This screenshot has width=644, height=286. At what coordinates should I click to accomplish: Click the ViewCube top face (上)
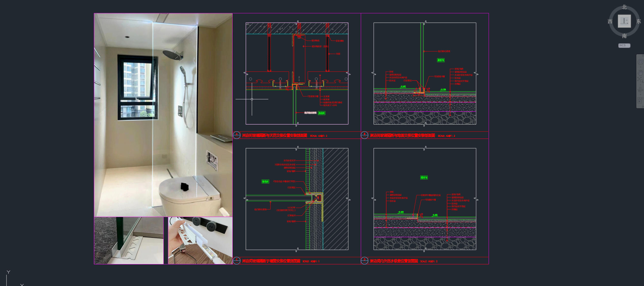tap(624, 21)
